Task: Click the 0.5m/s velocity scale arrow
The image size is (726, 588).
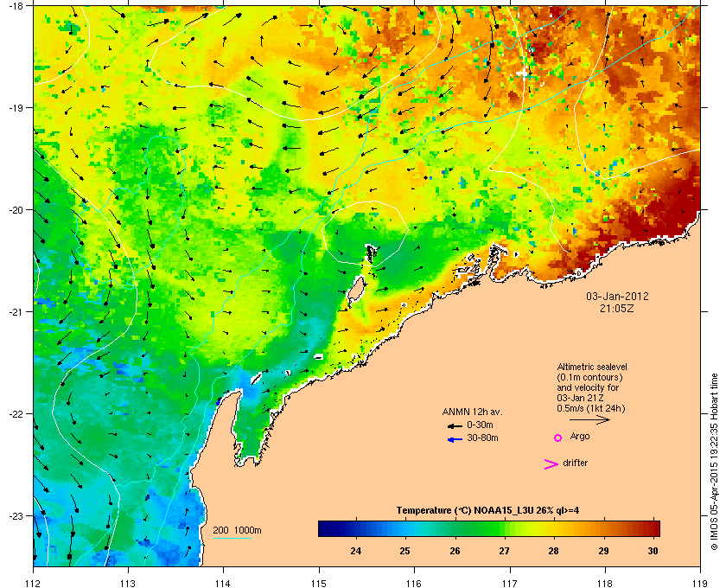Action: coord(589,420)
